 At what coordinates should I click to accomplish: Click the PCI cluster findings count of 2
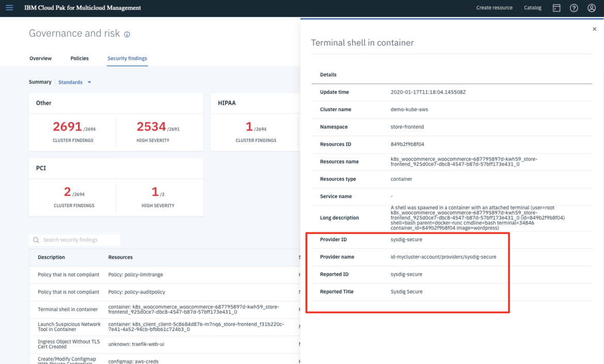[68, 192]
